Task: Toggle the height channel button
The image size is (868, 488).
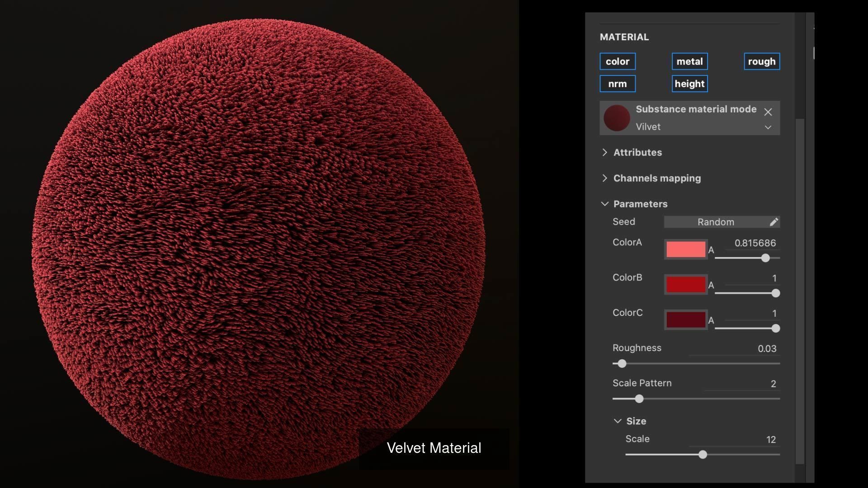Action: (689, 84)
